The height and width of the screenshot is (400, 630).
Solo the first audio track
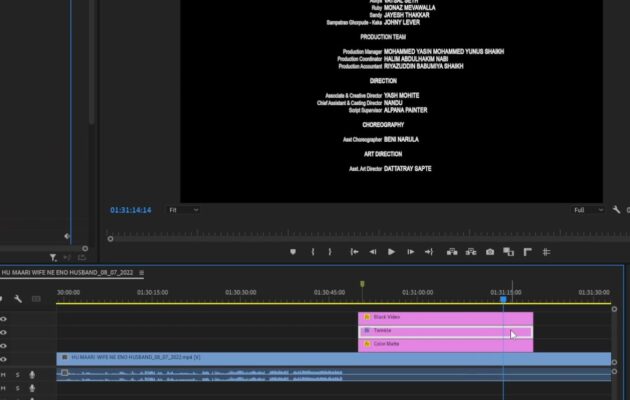pos(17,375)
